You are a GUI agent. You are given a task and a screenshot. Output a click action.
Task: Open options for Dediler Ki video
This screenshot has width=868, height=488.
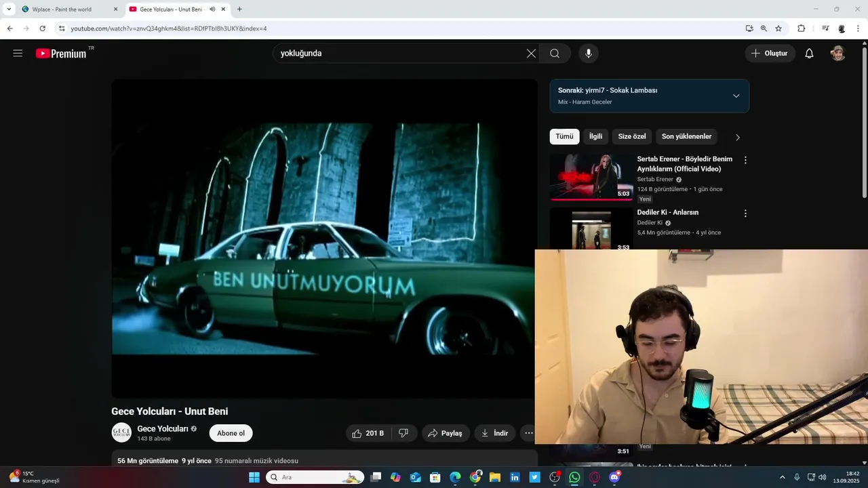[x=745, y=213]
